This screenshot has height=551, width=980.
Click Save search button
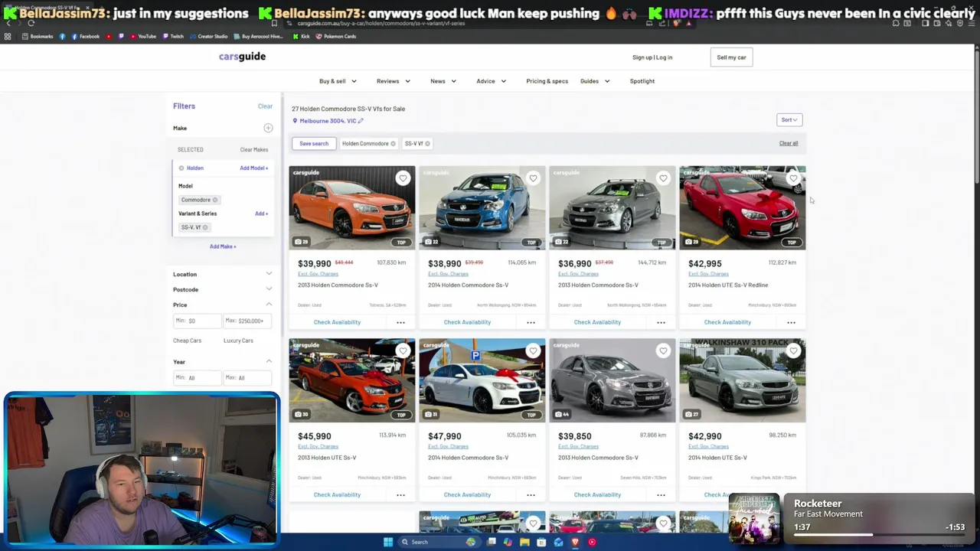pyautogui.click(x=314, y=144)
